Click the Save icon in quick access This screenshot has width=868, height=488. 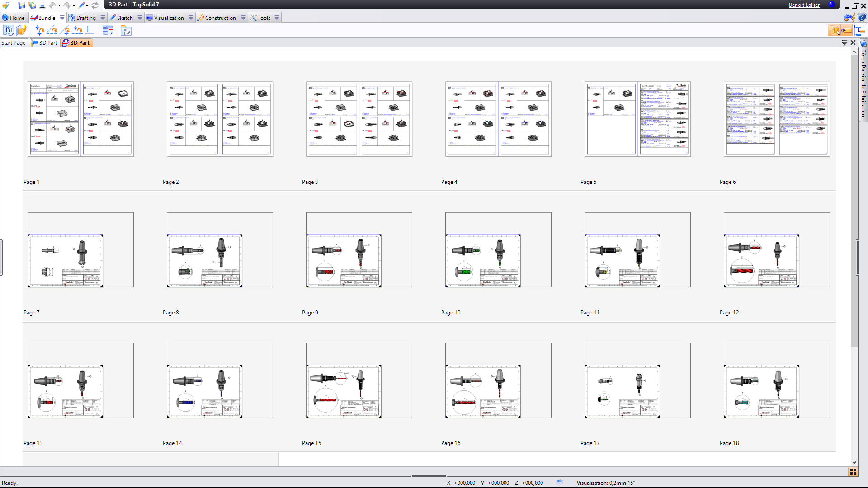[x=22, y=5]
